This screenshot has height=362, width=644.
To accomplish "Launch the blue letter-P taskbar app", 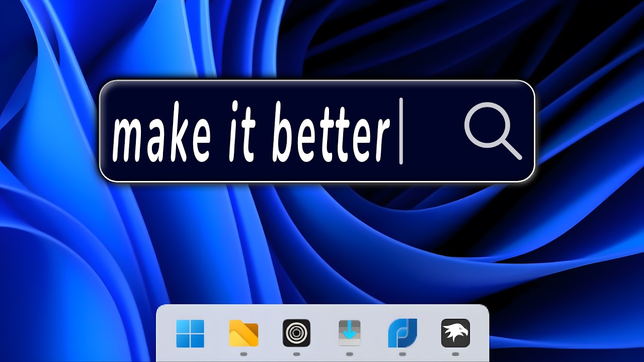I will coord(403,333).
